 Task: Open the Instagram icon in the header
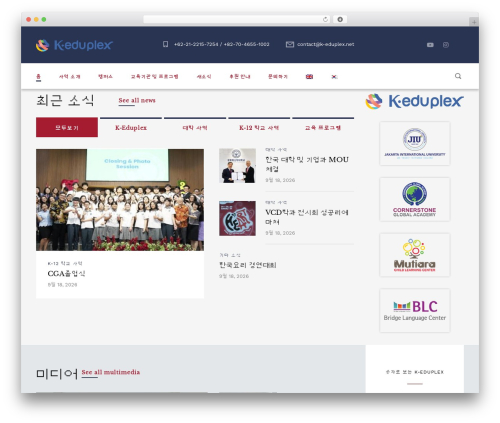click(x=446, y=45)
